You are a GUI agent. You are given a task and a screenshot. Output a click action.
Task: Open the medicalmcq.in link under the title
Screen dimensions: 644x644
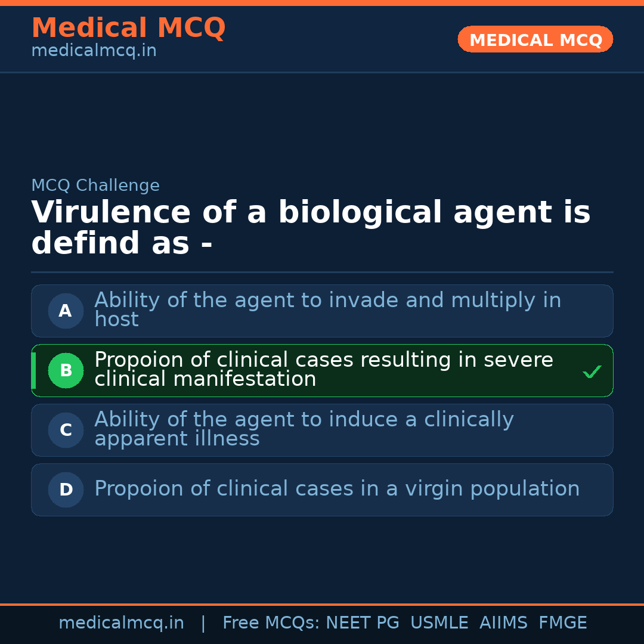(x=94, y=51)
